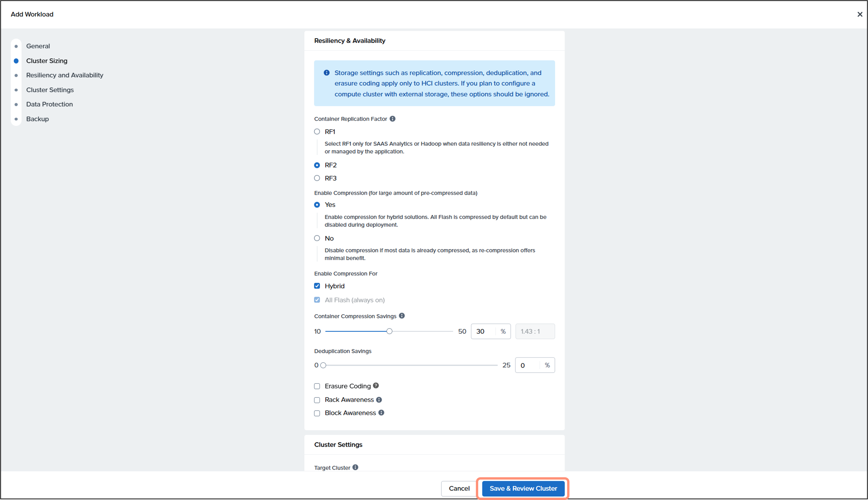The height and width of the screenshot is (500, 868).
Task: Enable the Erasure Coding checkbox
Action: coord(317,386)
